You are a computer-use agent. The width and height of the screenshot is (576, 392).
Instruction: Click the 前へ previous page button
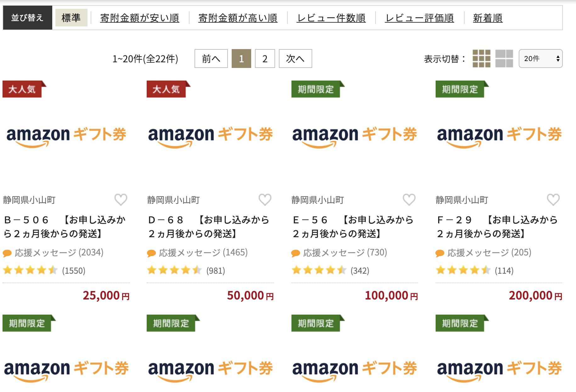click(211, 59)
